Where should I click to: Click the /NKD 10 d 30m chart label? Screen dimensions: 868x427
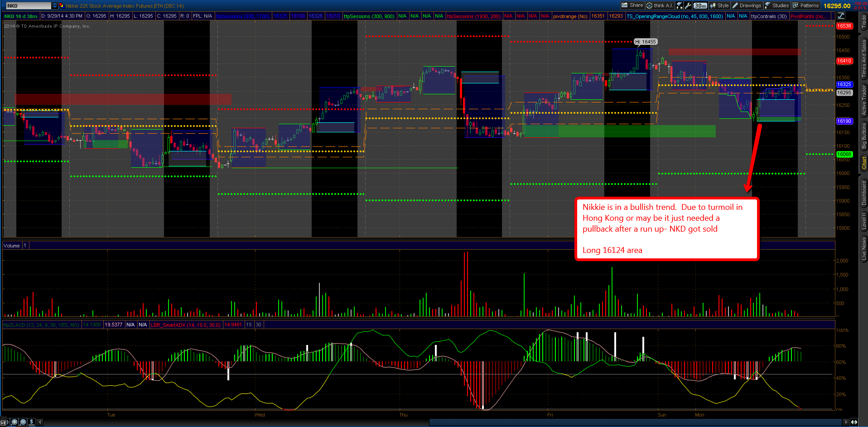click(20, 16)
